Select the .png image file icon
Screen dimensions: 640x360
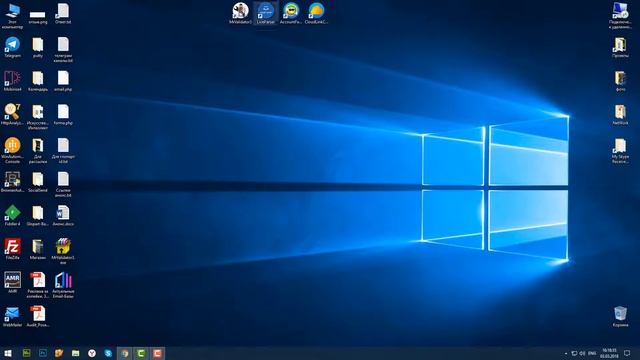[38, 15]
